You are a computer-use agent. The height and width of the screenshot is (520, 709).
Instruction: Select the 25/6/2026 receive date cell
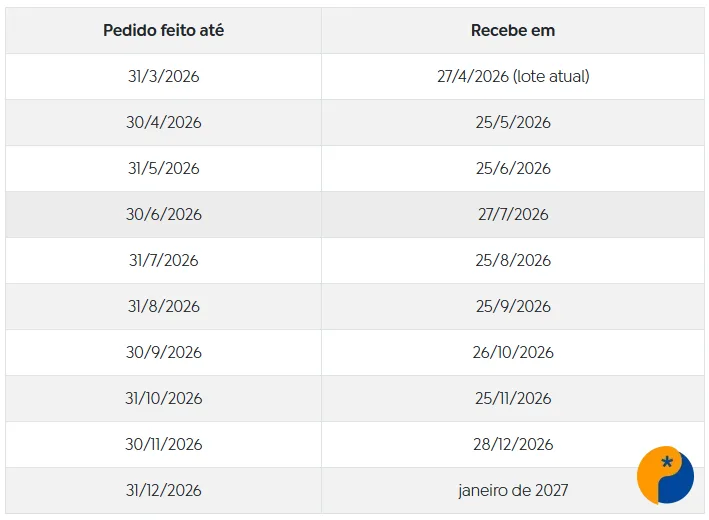(x=513, y=168)
